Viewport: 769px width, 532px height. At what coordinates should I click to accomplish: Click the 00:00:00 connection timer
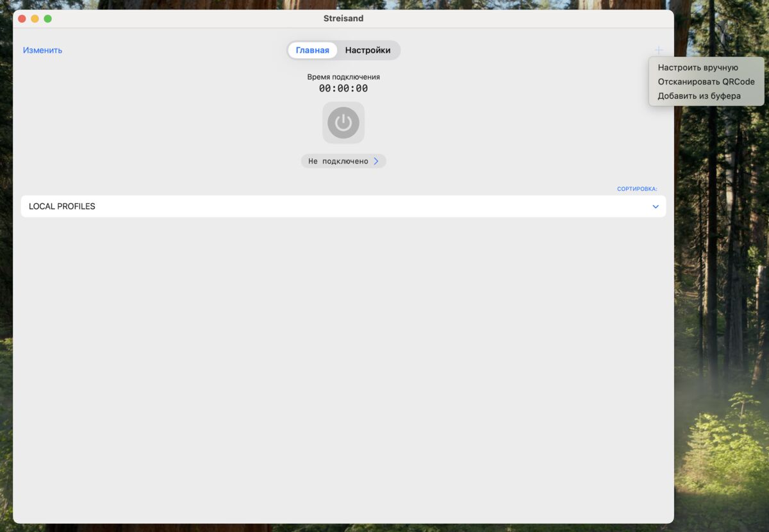(x=343, y=88)
